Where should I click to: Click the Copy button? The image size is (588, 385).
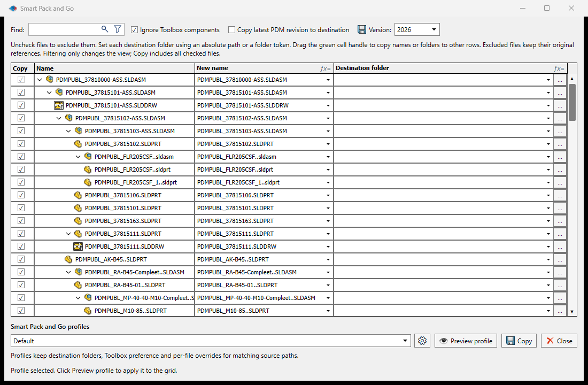pyautogui.click(x=519, y=341)
